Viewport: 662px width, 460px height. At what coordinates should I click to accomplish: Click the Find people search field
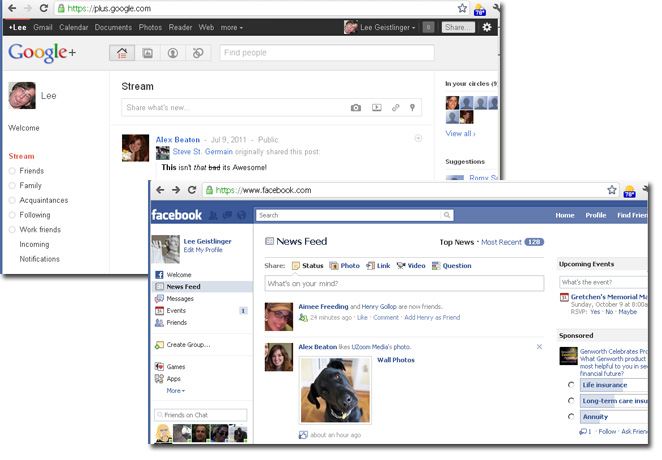tap(327, 53)
